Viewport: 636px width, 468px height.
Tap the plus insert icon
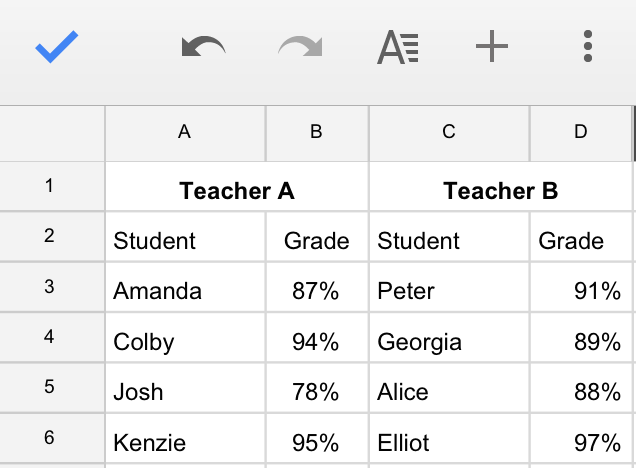click(x=492, y=46)
